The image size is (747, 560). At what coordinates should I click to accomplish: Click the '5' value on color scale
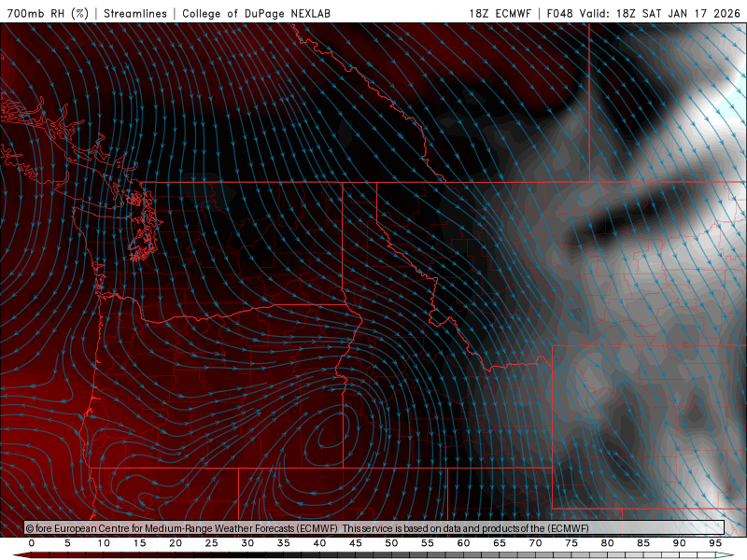tap(67, 543)
